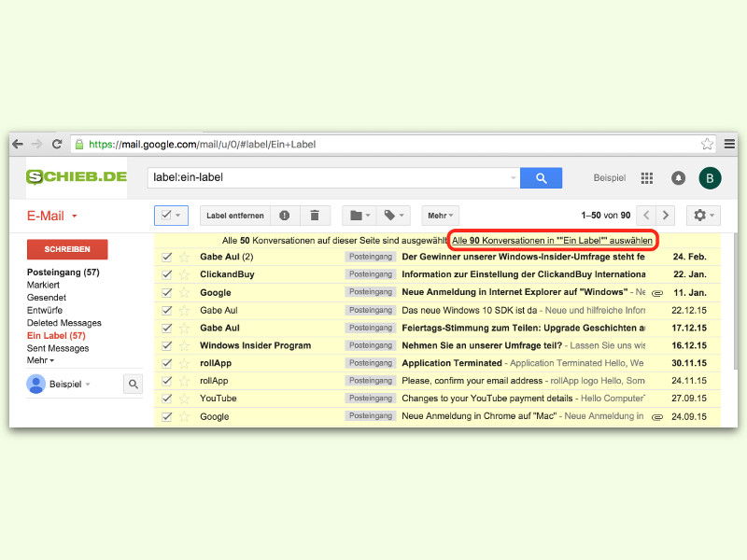The image size is (747, 560).
Task: Open the move-to folder dropdown
Action: tap(359, 216)
